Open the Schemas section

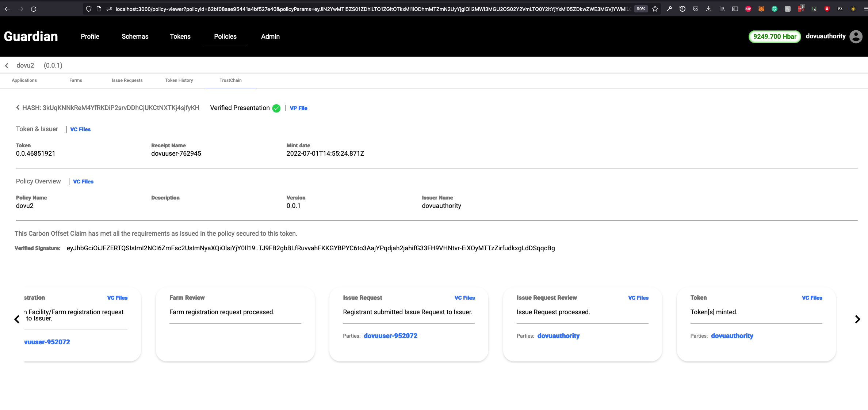(x=135, y=37)
